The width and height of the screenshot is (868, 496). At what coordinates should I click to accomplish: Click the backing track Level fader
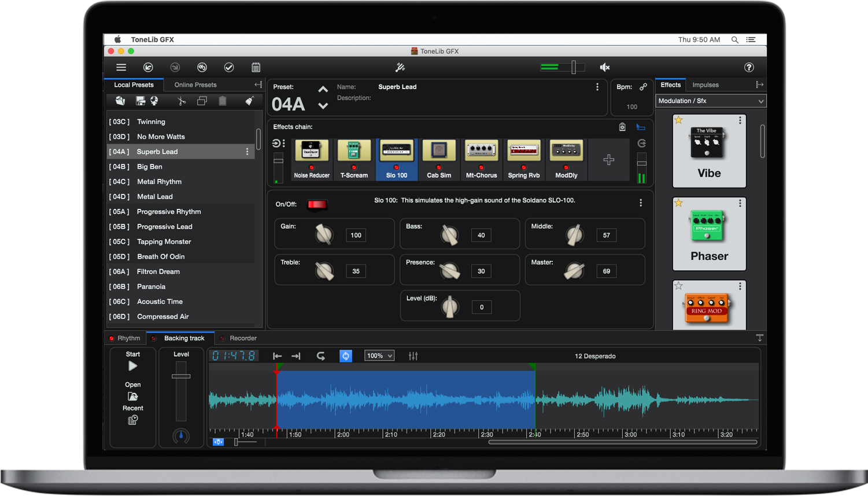181,377
